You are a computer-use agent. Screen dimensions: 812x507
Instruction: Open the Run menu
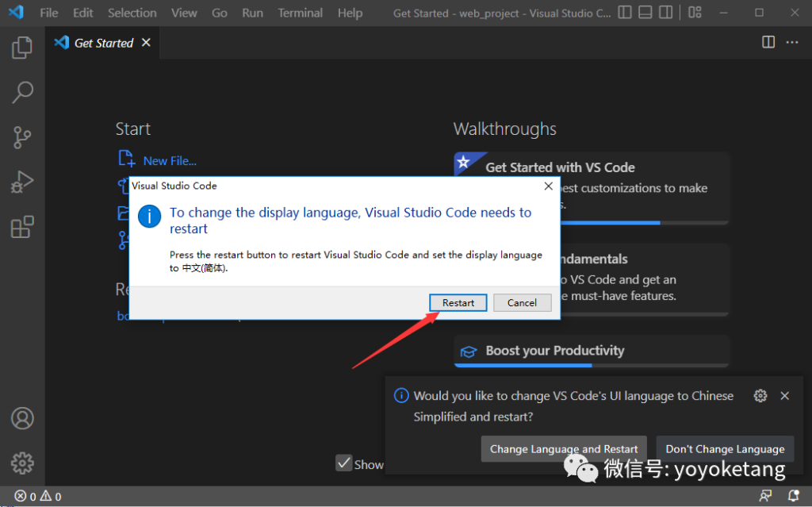(x=252, y=13)
